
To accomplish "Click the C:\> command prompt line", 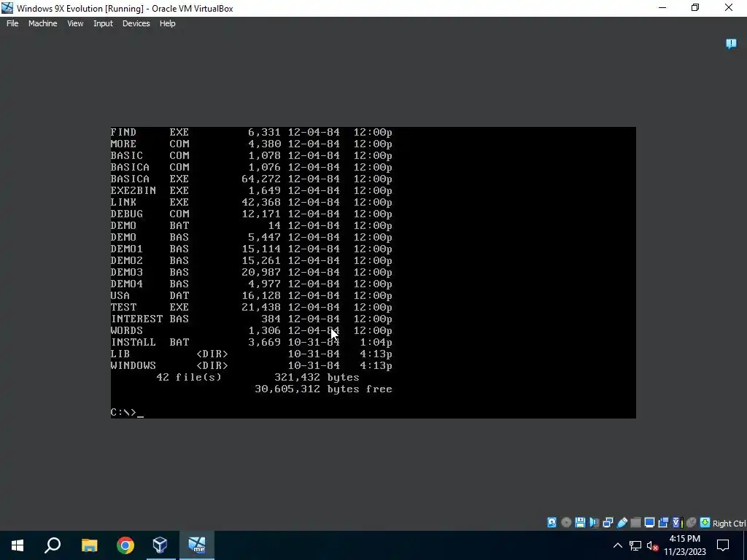I will coord(127,413).
